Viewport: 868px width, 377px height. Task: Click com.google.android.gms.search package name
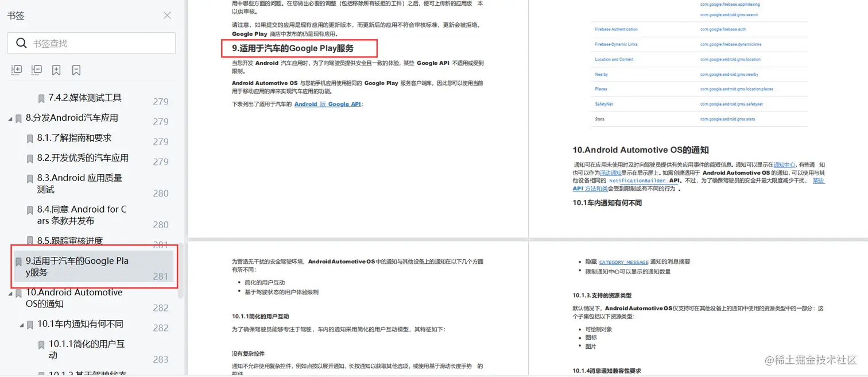729,14
